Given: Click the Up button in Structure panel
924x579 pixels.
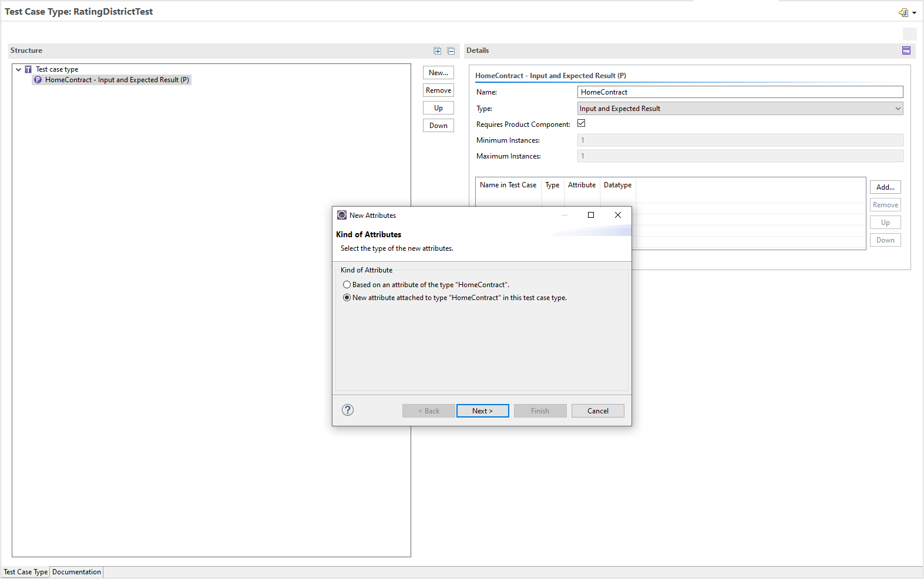Looking at the screenshot, I should click(438, 108).
